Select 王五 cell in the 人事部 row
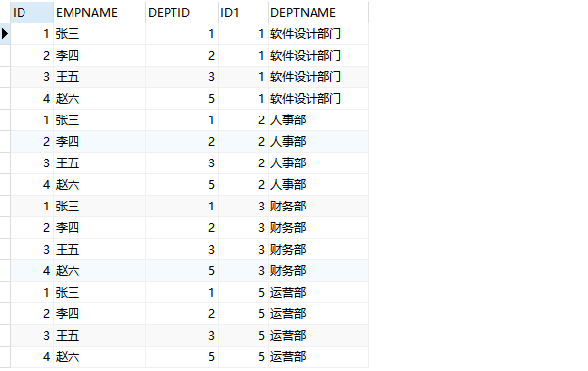 tap(99, 163)
